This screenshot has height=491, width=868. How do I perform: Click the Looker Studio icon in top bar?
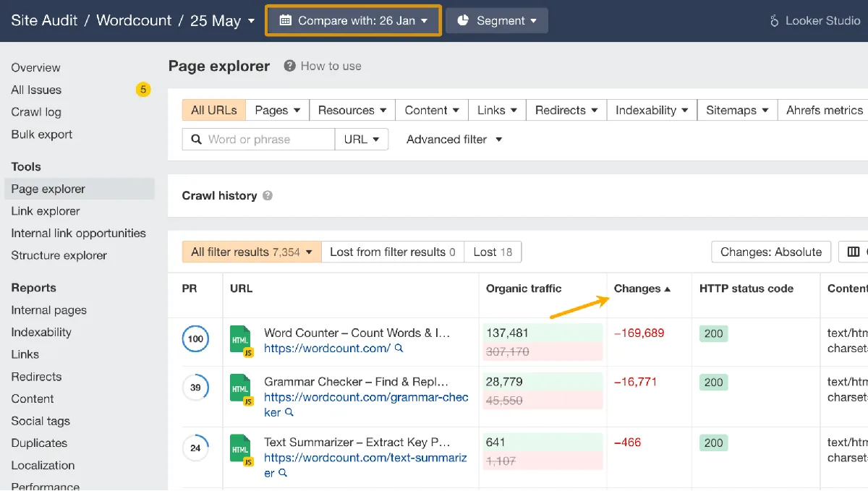click(x=775, y=21)
